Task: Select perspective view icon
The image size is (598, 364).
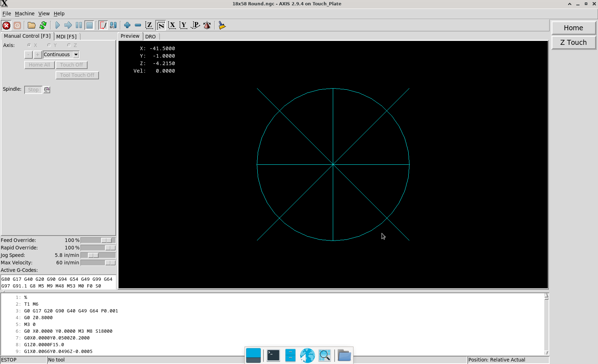Action: [195, 25]
